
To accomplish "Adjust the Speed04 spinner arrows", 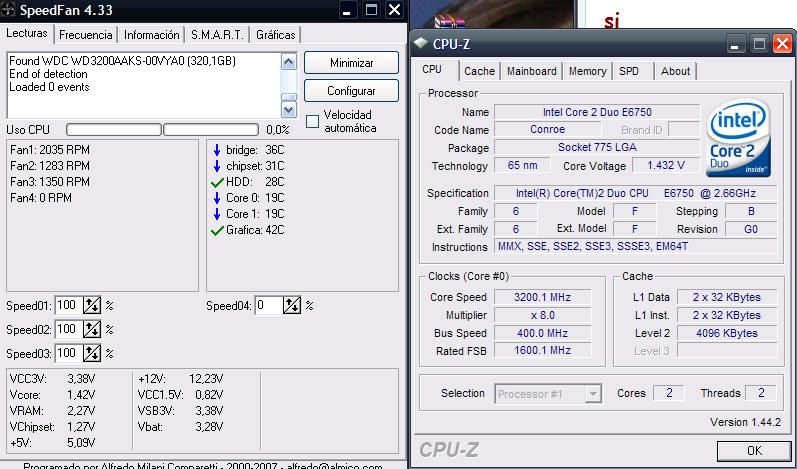I will click(x=292, y=306).
